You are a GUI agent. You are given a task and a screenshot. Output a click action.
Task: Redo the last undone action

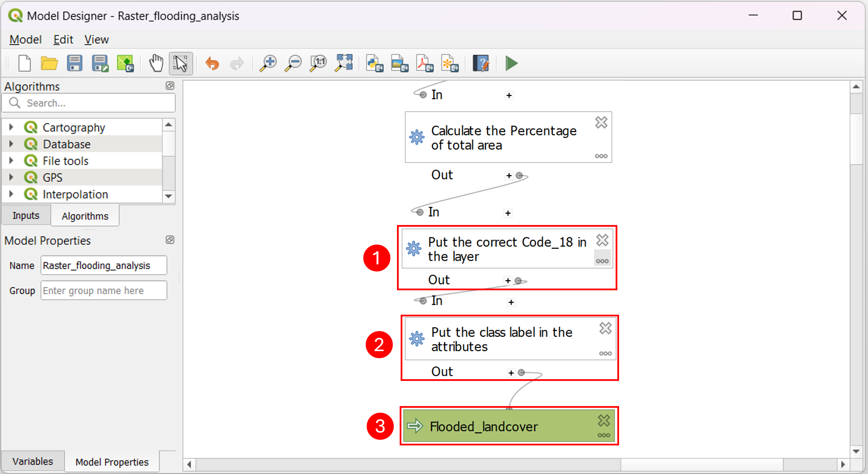[x=237, y=63]
